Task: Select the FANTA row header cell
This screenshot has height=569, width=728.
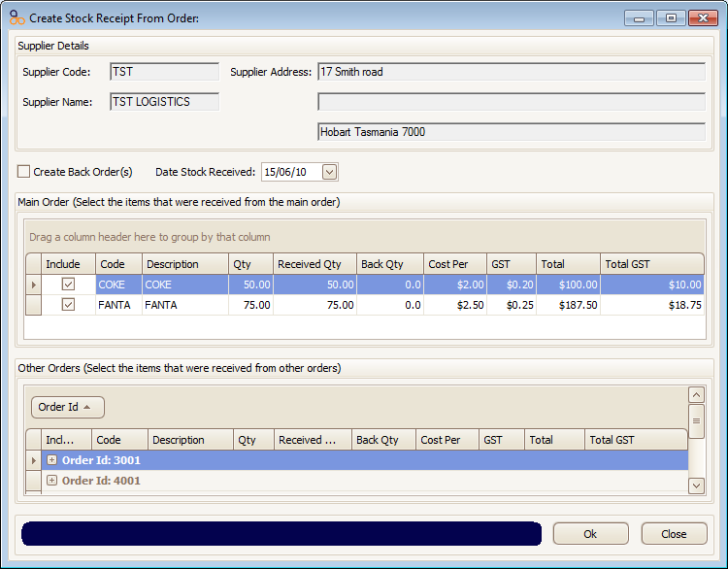Action: pos(33,305)
